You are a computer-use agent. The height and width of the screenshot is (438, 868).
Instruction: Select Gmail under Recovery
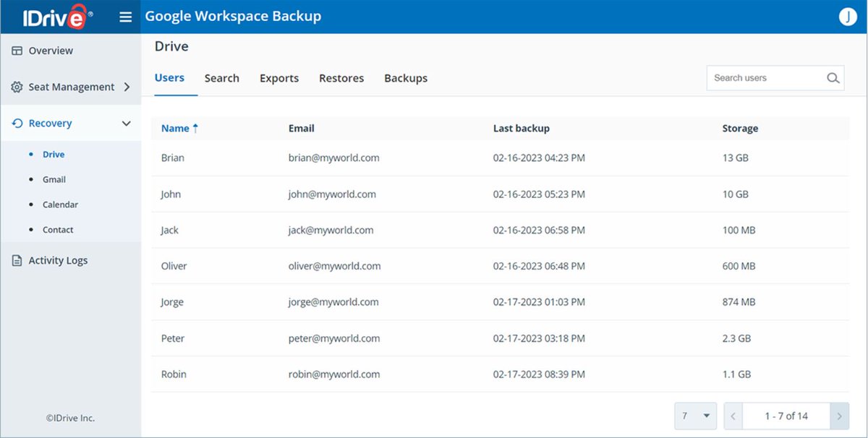point(54,179)
